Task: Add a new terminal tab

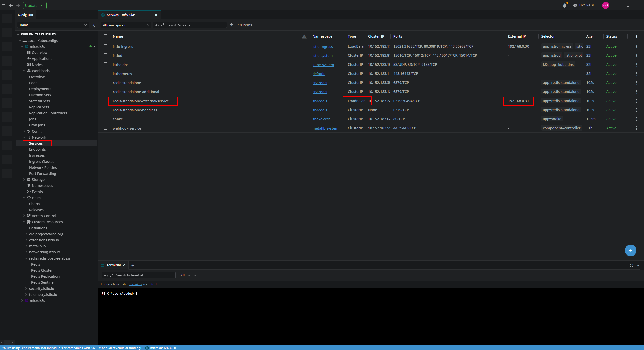Action: 133,265
